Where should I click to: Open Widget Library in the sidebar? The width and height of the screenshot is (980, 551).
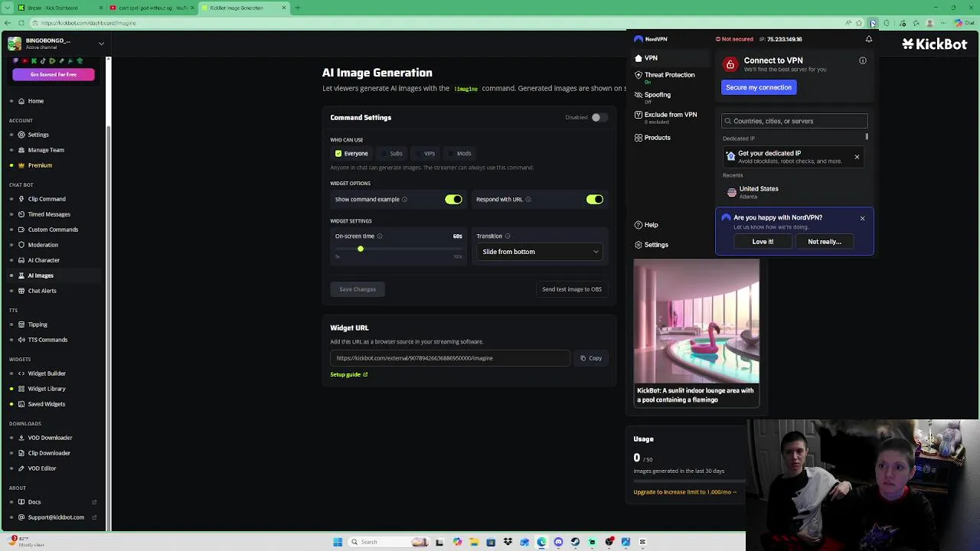[47, 389]
